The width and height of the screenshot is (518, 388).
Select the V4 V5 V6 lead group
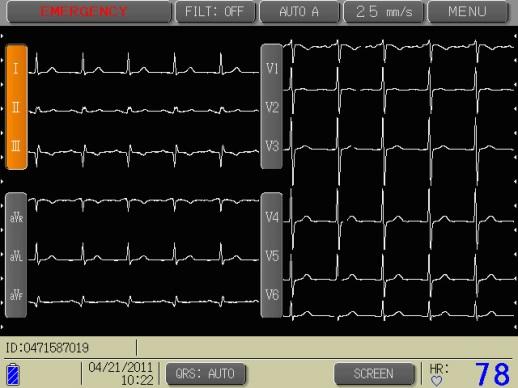(x=271, y=255)
